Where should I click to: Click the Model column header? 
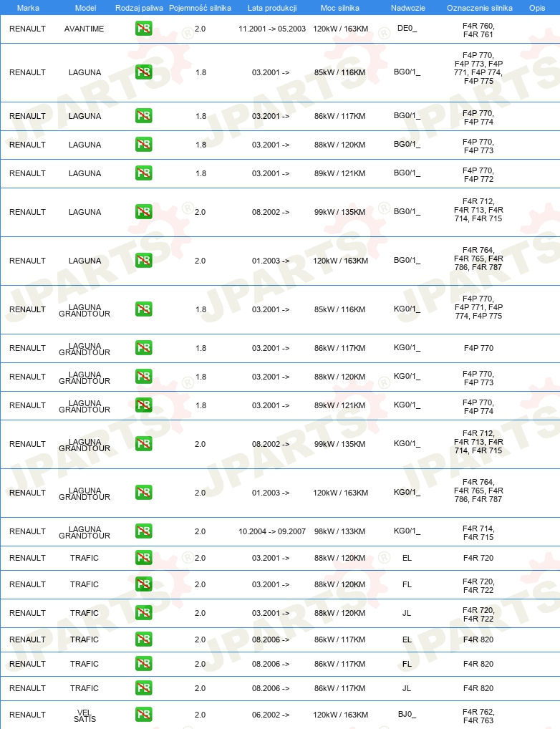point(86,8)
